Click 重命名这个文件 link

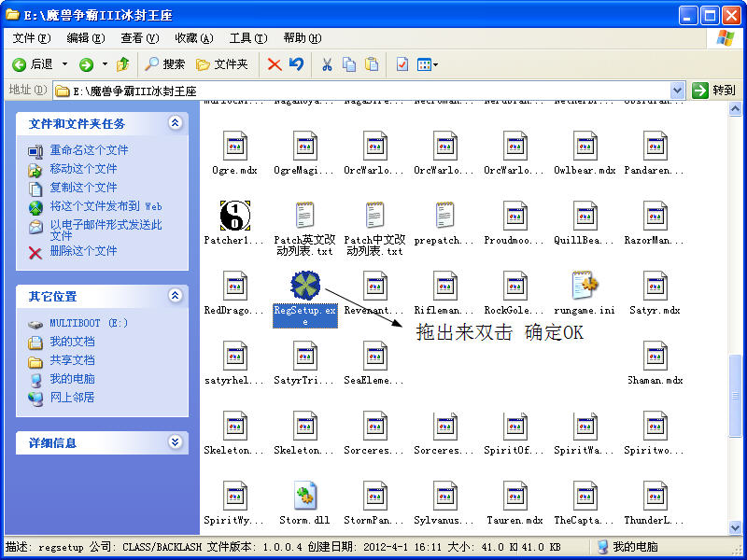89,150
